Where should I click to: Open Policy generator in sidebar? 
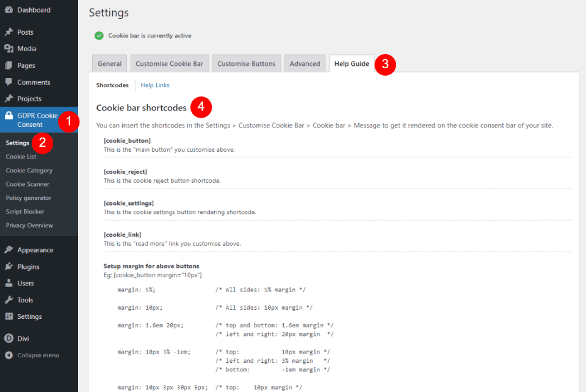pos(28,198)
